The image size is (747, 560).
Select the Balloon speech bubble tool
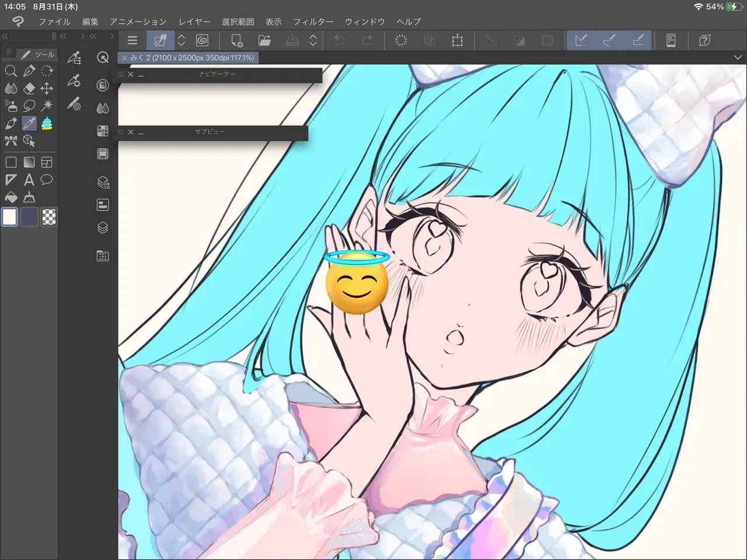47,180
